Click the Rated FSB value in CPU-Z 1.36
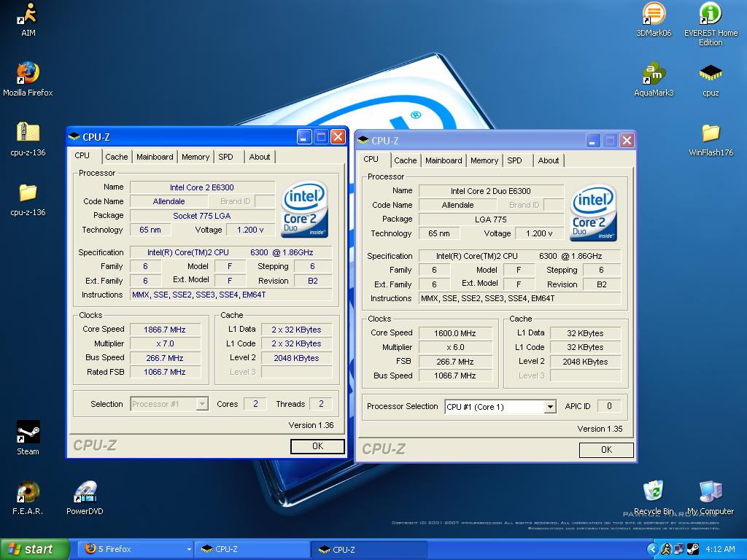The image size is (747, 560). pyautogui.click(x=165, y=372)
